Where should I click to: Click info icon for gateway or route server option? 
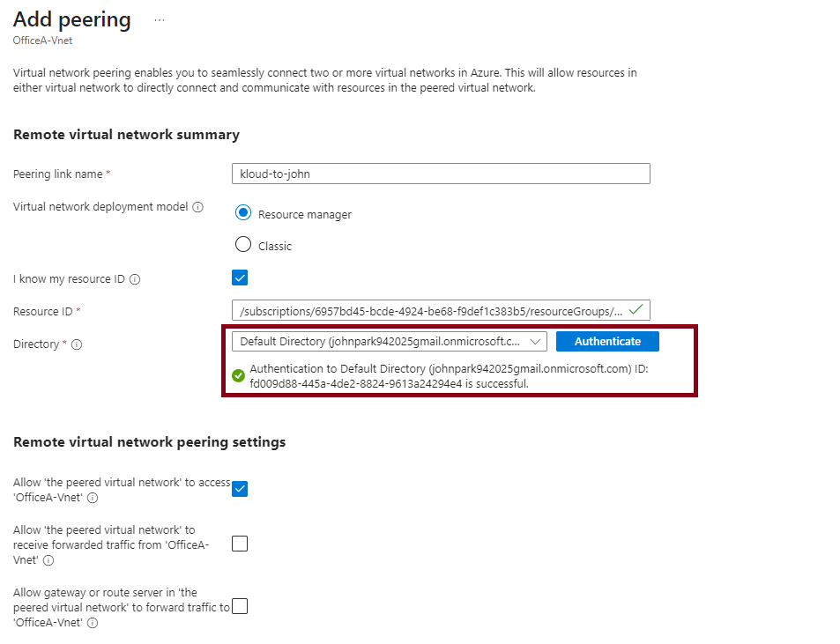pyautogui.click(x=93, y=623)
